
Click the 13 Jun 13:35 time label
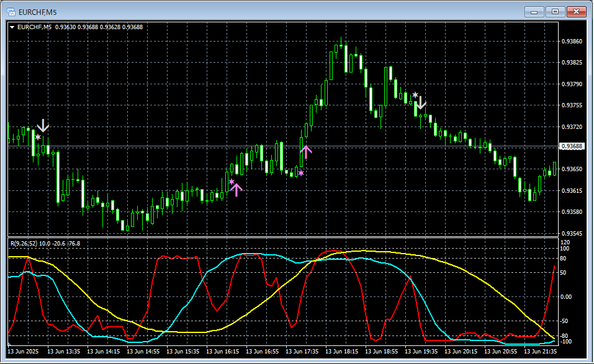point(64,352)
